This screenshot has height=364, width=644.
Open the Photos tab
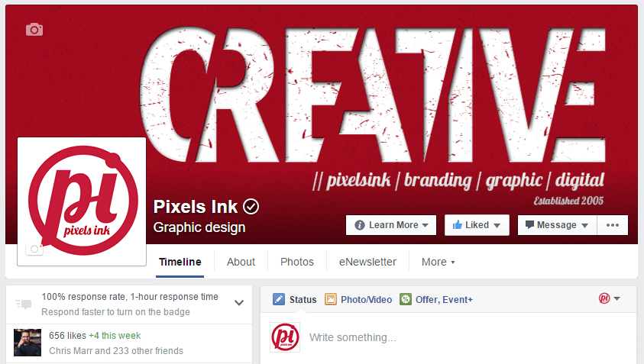[x=297, y=262]
